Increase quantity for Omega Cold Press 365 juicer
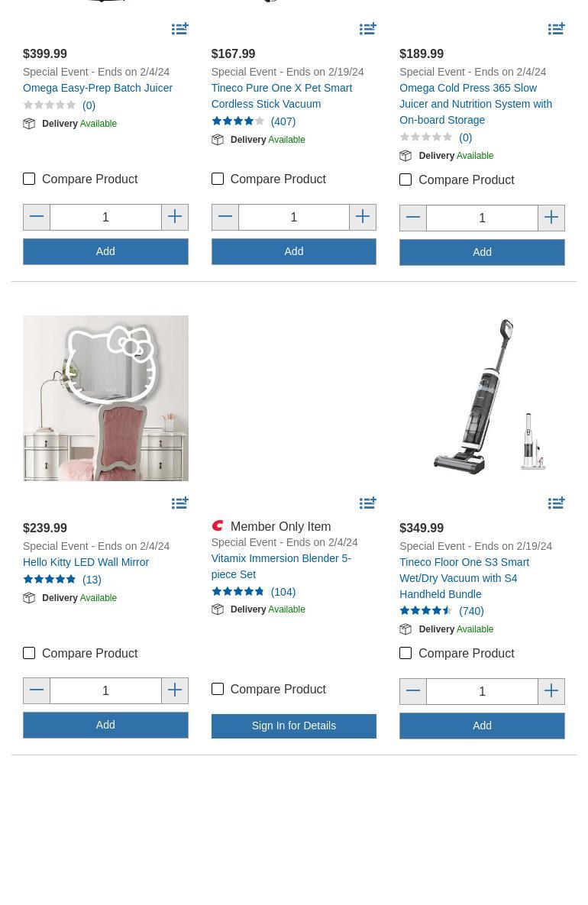 pyautogui.click(x=551, y=218)
